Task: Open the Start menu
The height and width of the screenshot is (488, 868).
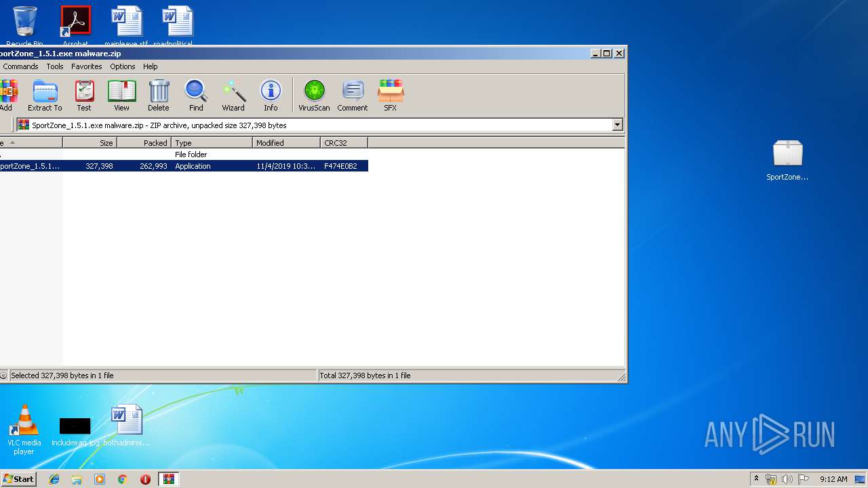Action: point(18,479)
